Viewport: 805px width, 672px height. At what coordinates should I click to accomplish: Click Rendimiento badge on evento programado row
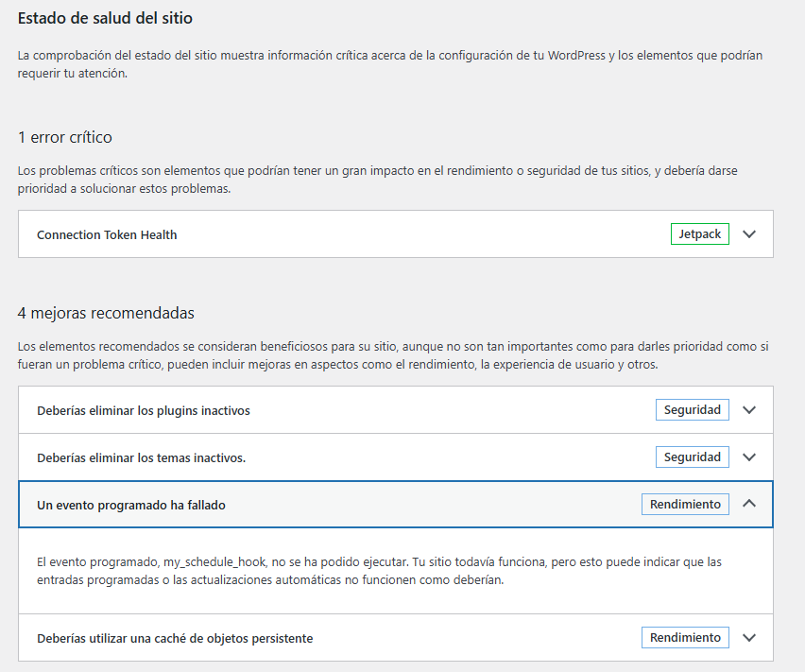(685, 504)
